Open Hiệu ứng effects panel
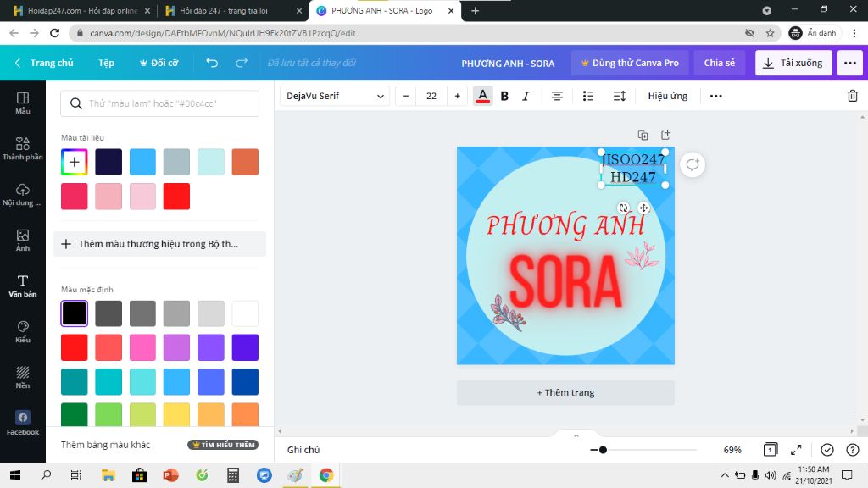The height and width of the screenshot is (488, 868). (668, 96)
